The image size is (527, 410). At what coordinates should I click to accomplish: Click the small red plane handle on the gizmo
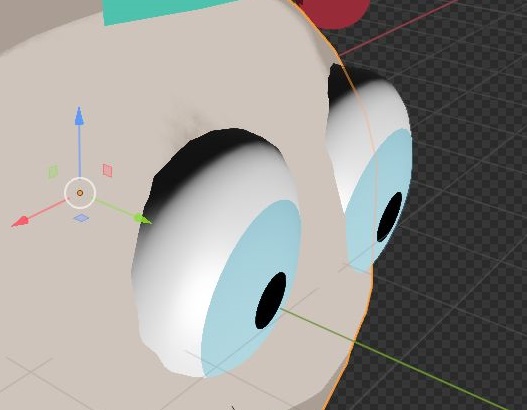(x=107, y=170)
